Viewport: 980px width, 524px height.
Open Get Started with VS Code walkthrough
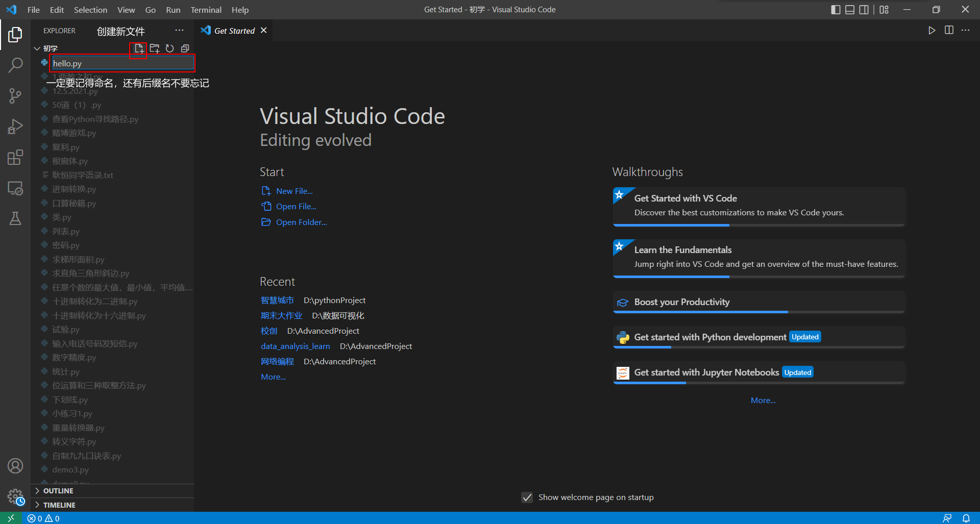[758, 206]
